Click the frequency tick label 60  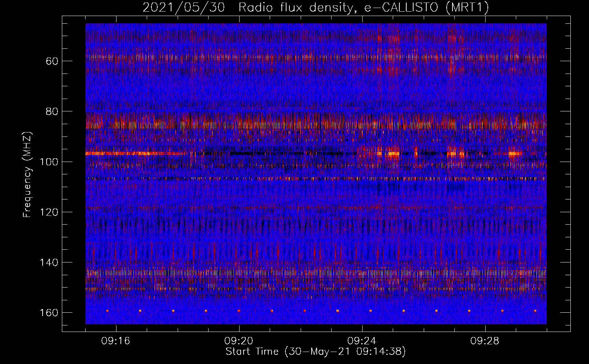coord(52,61)
